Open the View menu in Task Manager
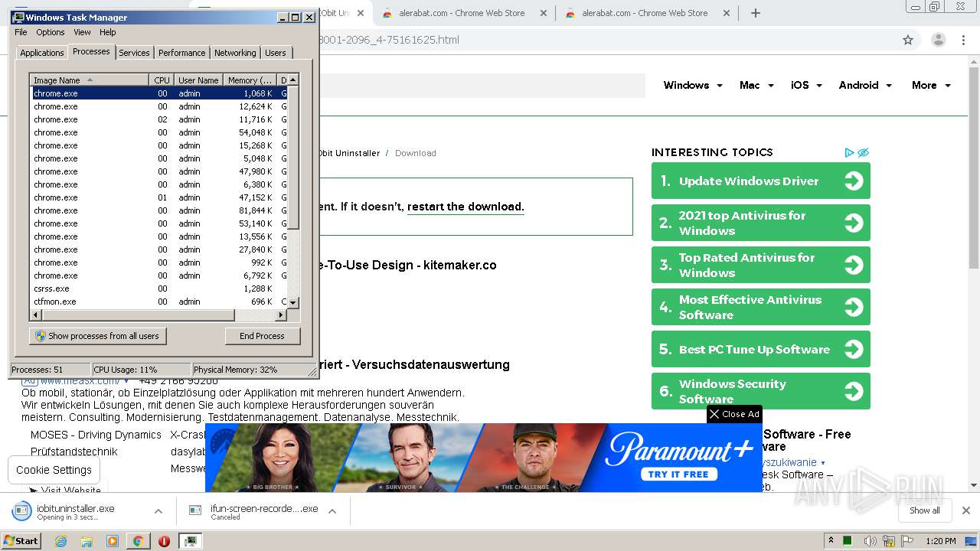980x551 pixels. point(82,32)
